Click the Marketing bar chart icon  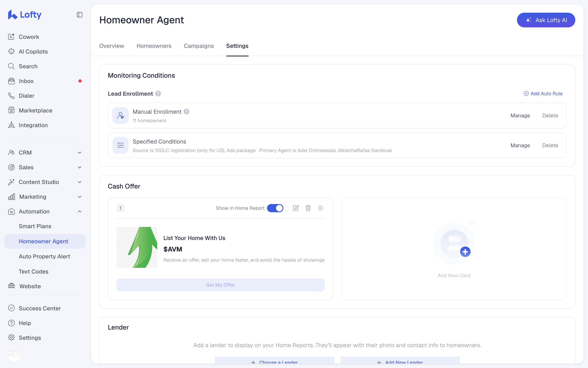click(11, 197)
